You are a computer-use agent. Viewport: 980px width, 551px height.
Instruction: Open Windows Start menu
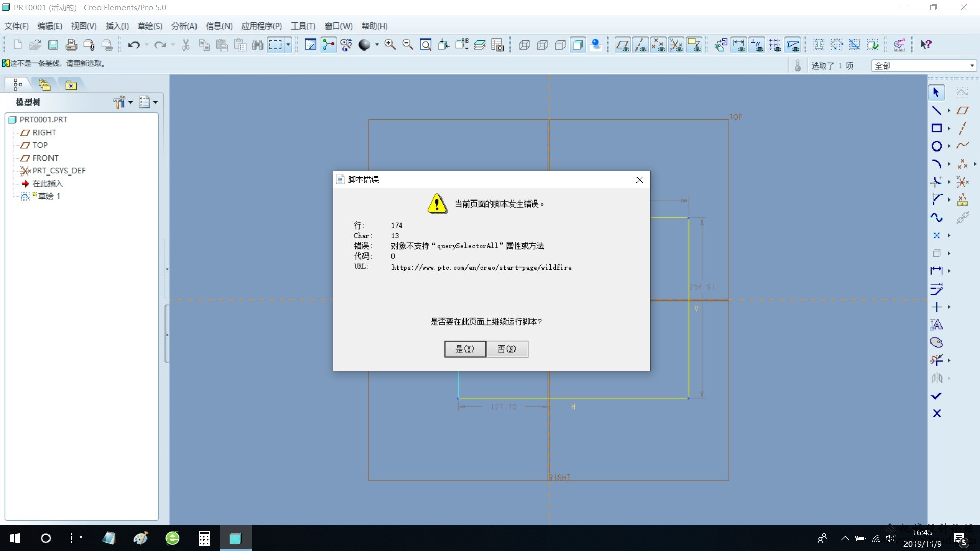[x=15, y=538]
